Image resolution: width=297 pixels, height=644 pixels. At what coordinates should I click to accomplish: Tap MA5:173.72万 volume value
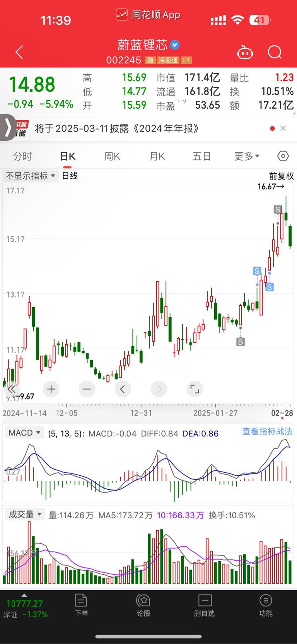coord(125,515)
